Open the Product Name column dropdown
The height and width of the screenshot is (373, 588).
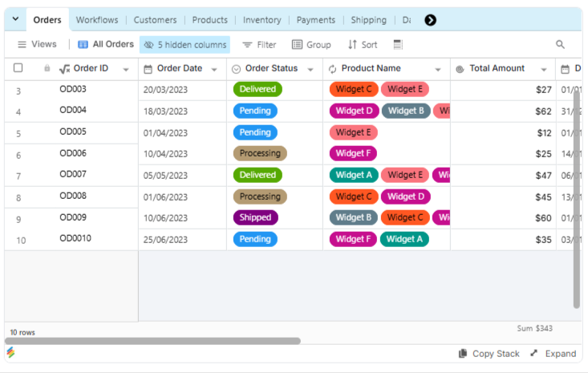[438, 69]
